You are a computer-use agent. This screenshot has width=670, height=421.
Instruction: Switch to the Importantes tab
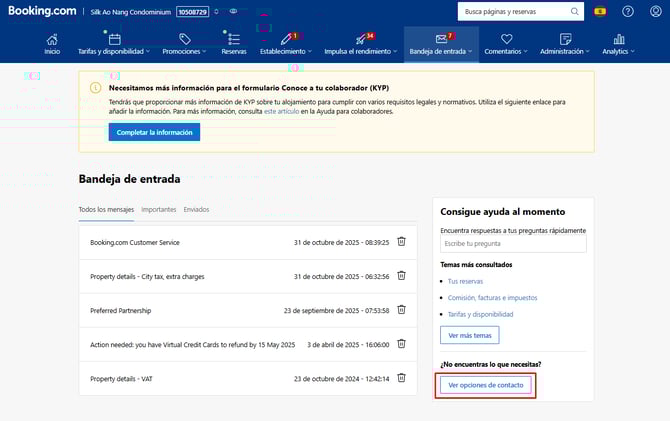point(159,209)
